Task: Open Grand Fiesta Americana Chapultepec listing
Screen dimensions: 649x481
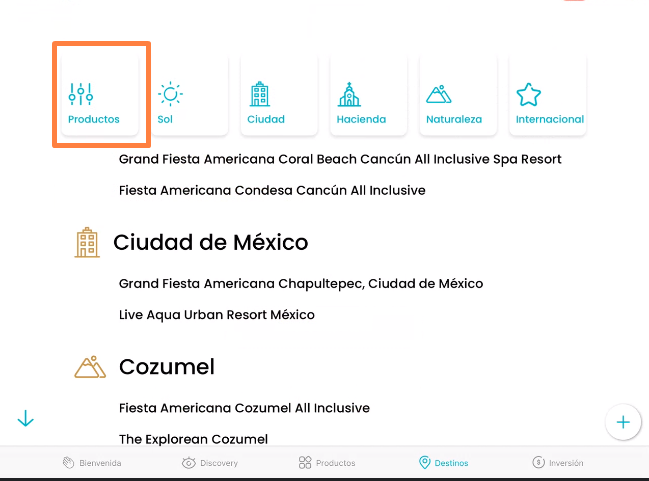Action: coord(301,284)
